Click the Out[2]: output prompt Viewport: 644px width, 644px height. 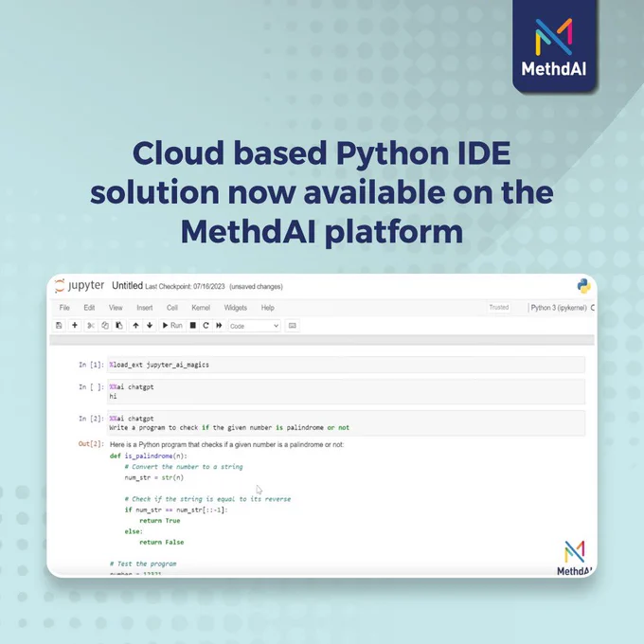(91, 444)
